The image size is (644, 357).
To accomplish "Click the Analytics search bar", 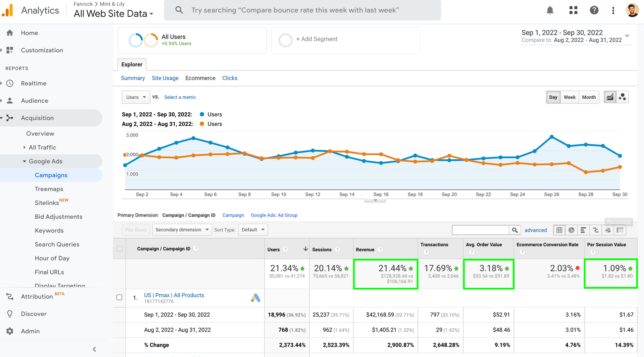I will pyautogui.click(x=302, y=10).
